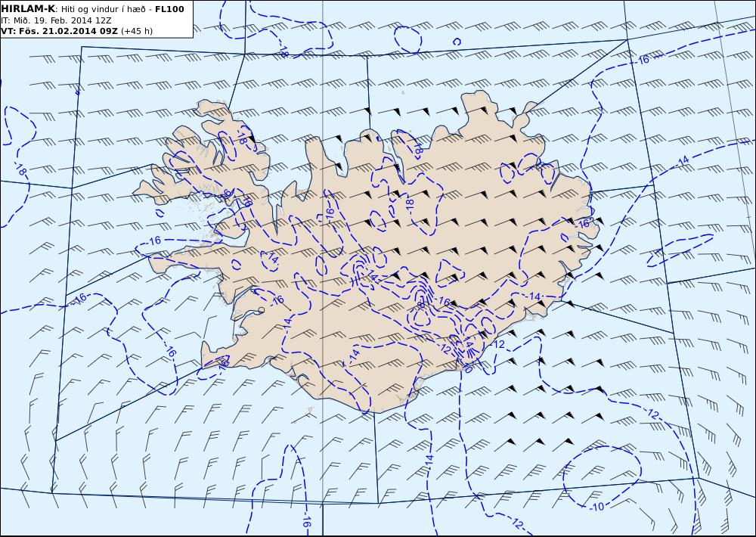Viewport: 756px width, 537px height.
Task: Click the HIRLAM-K model name in the legend
Action: click(29, 9)
